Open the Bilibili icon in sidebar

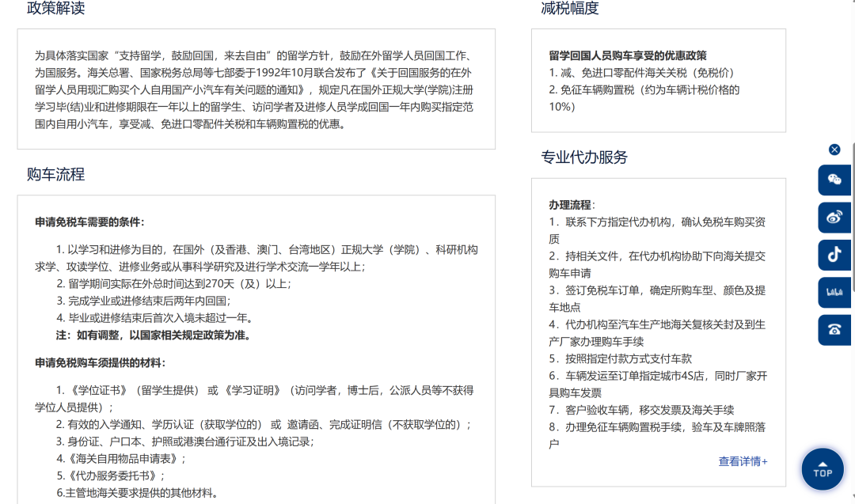pos(834,294)
